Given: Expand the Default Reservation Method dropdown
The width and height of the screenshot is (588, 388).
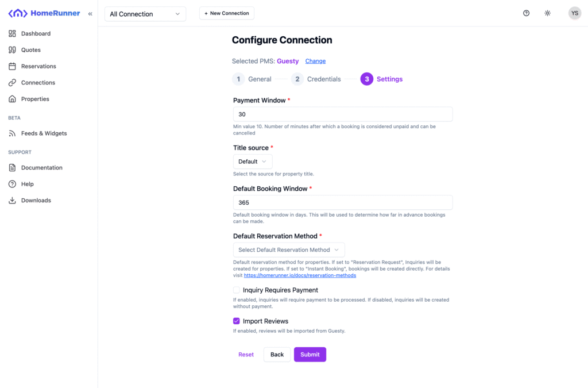Looking at the screenshot, I should pyautogui.click(x=289, y=250).
